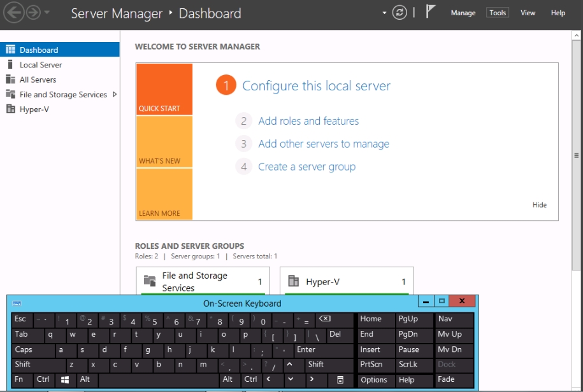Open the navigation history dropdown arrow
This screenshot has width=583, height=392.
47,13
